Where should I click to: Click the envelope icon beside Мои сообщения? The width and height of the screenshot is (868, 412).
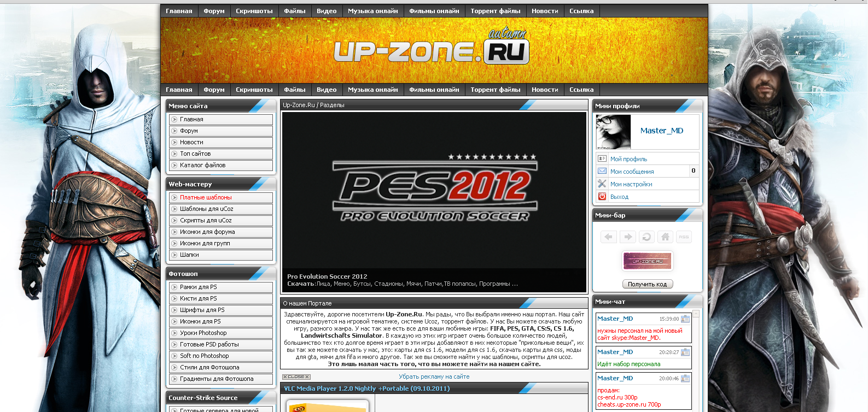tap(602, 171)
